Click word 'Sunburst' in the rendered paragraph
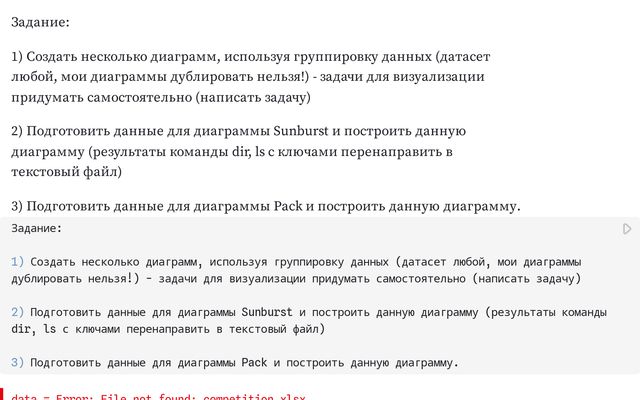The image size is (640, 400). (x=300, y=131)
